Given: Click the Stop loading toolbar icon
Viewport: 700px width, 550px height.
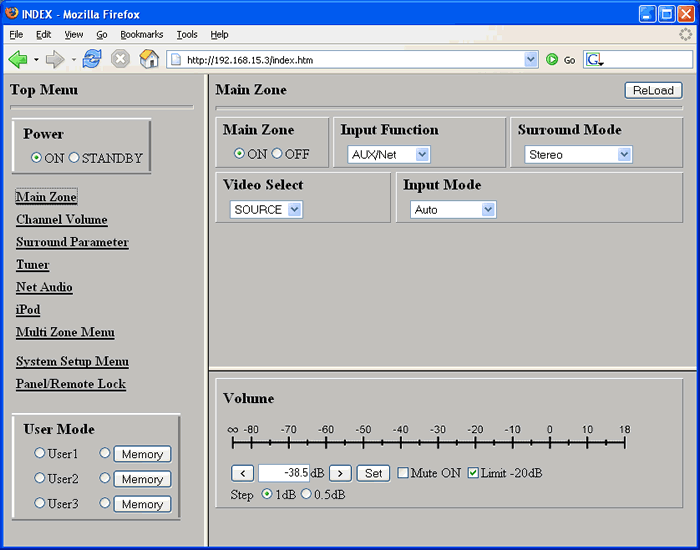Looking at the screenshot, I should point(120,59).
